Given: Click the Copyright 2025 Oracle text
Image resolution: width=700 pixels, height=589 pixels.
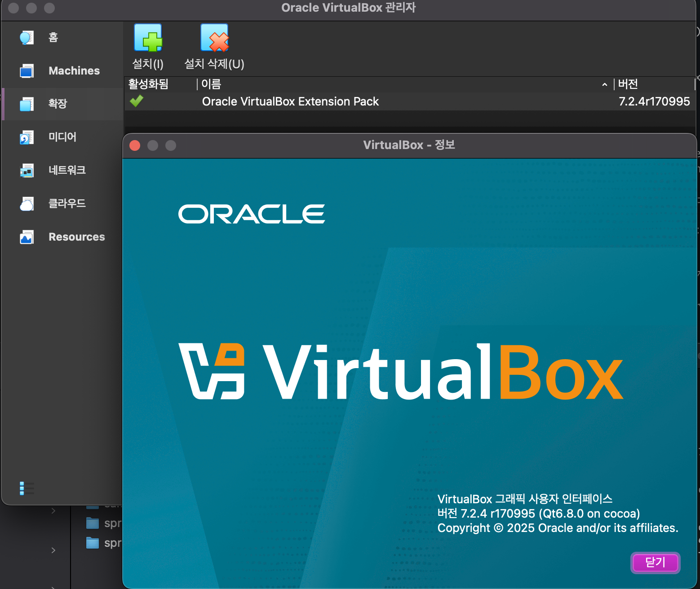Looking at the screenshot, I should (x=558, y=527).
